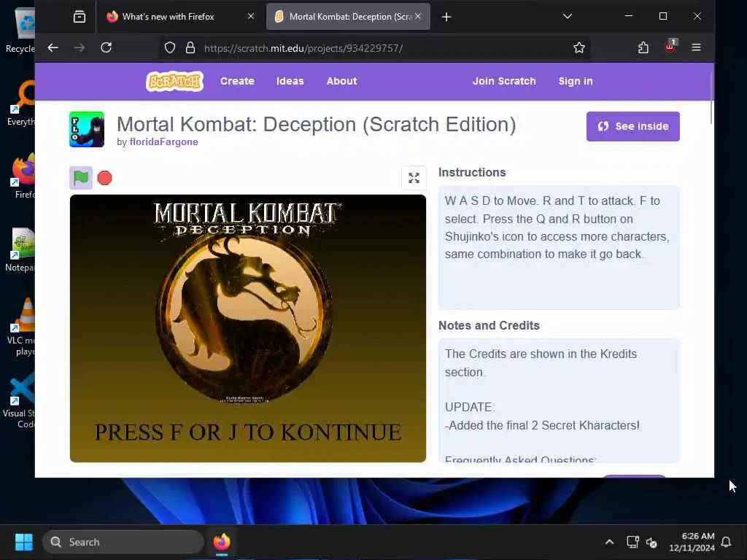Select the Notepad++ desktop shortcut
This screenshot has height=560, width=747.
[20, 249]
